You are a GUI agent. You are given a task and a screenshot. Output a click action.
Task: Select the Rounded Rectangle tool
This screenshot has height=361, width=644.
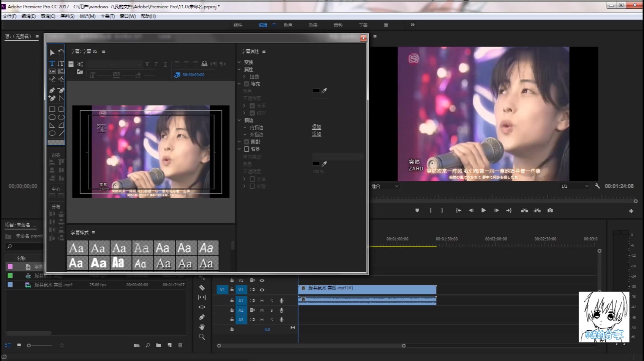click(x=61, y=109)
